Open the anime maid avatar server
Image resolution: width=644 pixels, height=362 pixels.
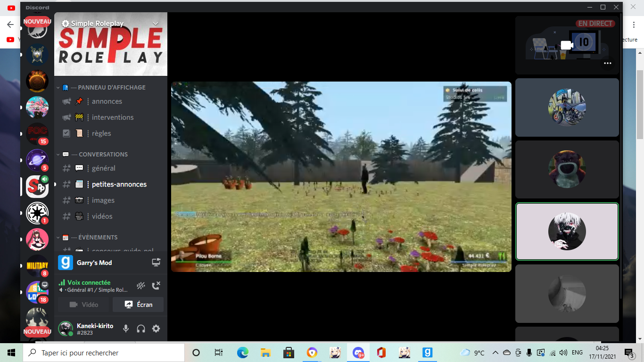click(x=37, y=239)
